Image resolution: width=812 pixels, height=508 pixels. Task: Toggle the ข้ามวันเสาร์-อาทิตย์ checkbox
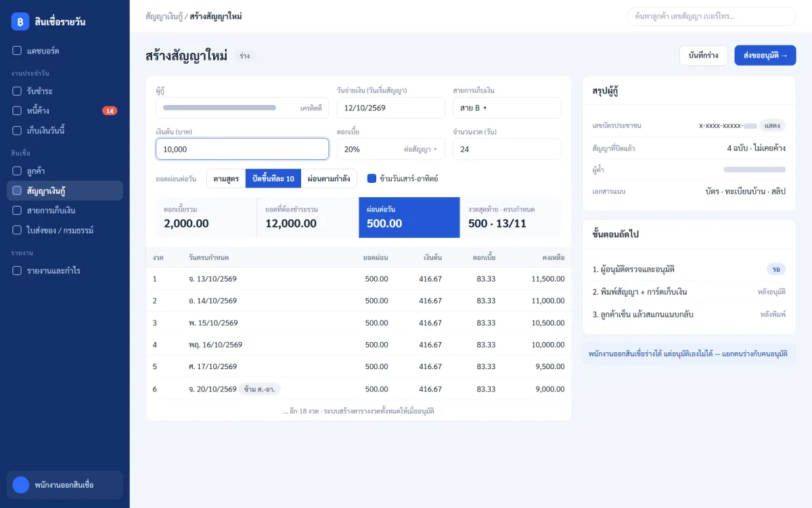[371, 179]
